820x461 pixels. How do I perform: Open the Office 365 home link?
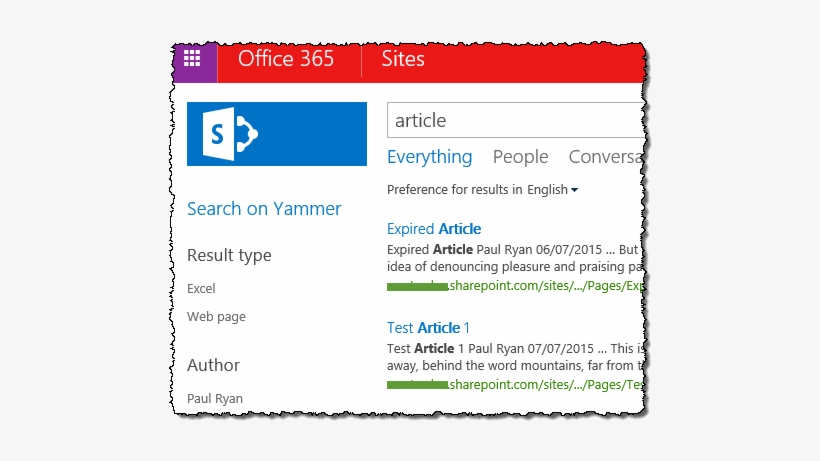pos(286,59)
